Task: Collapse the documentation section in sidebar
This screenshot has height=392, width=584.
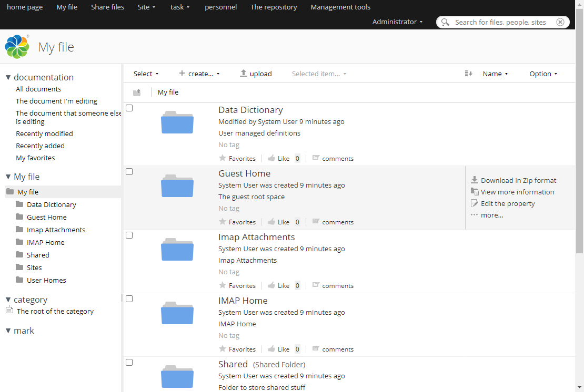Action: point(8,77)
